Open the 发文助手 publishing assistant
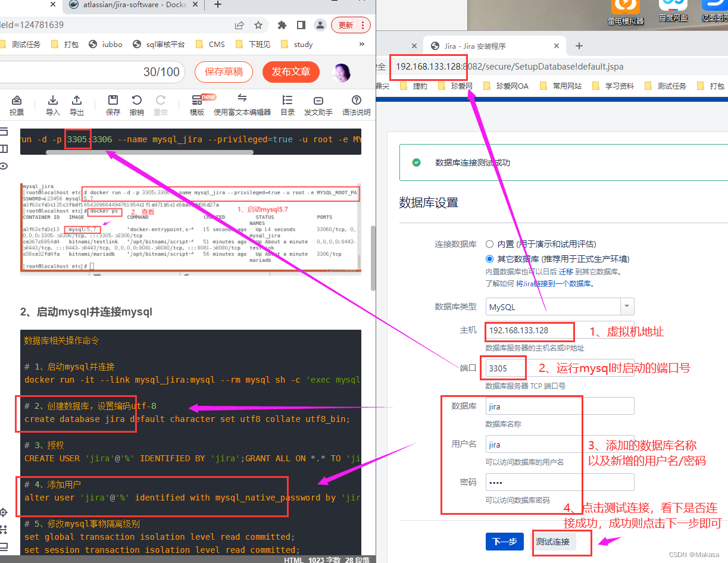Screen dimensions: 728x563 click(x=318, y=105)
